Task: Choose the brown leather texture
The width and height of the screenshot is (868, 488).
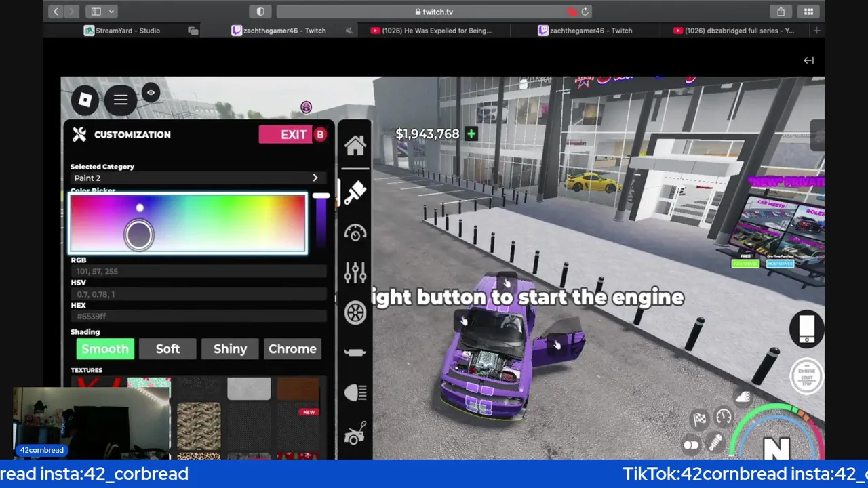Action: (x=298, y=389)
